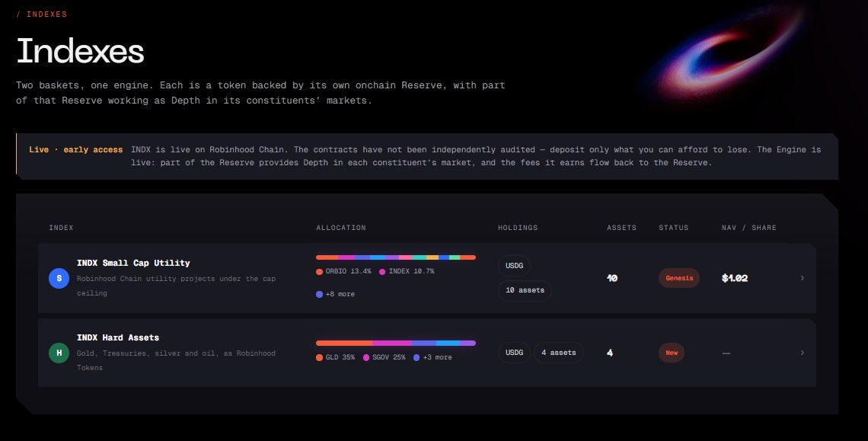Show the +8 more allocations

click(x=340, y=294)
